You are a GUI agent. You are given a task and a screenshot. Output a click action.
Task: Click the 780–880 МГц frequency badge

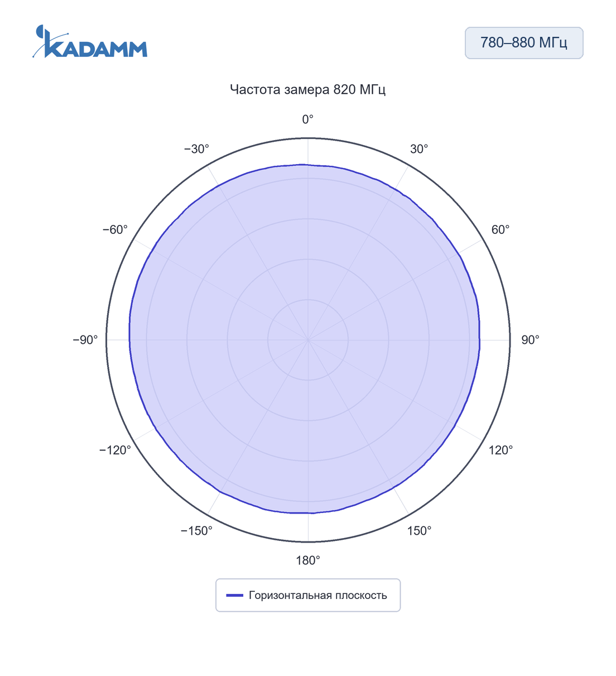[524, 43]
